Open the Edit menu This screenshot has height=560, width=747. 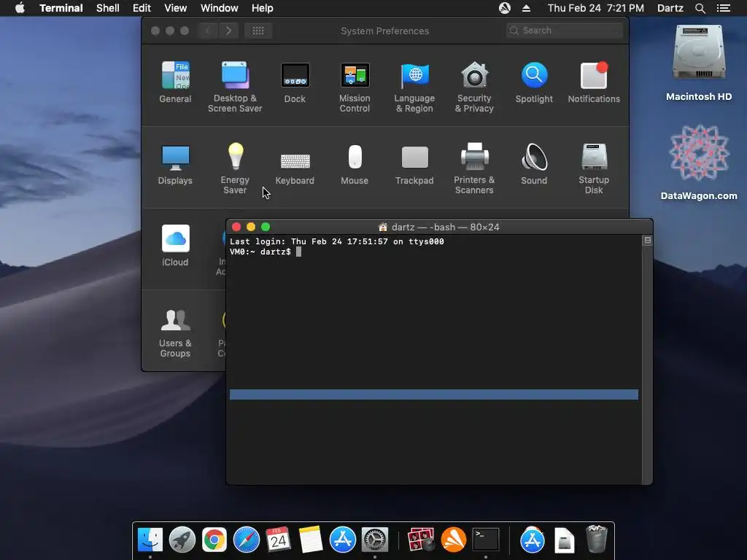pos(142,8)
